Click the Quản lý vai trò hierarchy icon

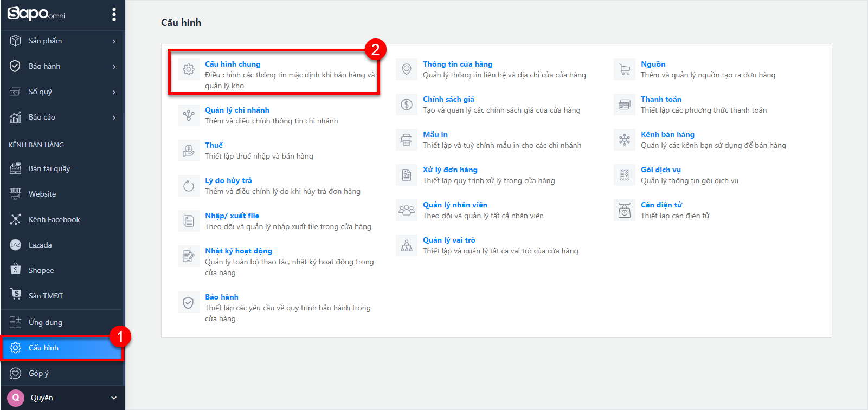pos(407,245)
